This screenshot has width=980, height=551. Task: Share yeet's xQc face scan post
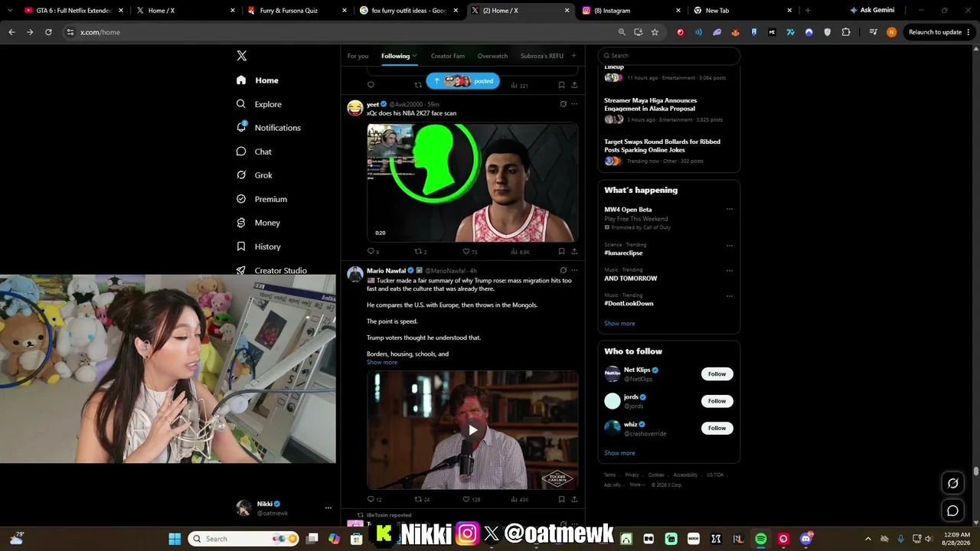coord(574,251)
